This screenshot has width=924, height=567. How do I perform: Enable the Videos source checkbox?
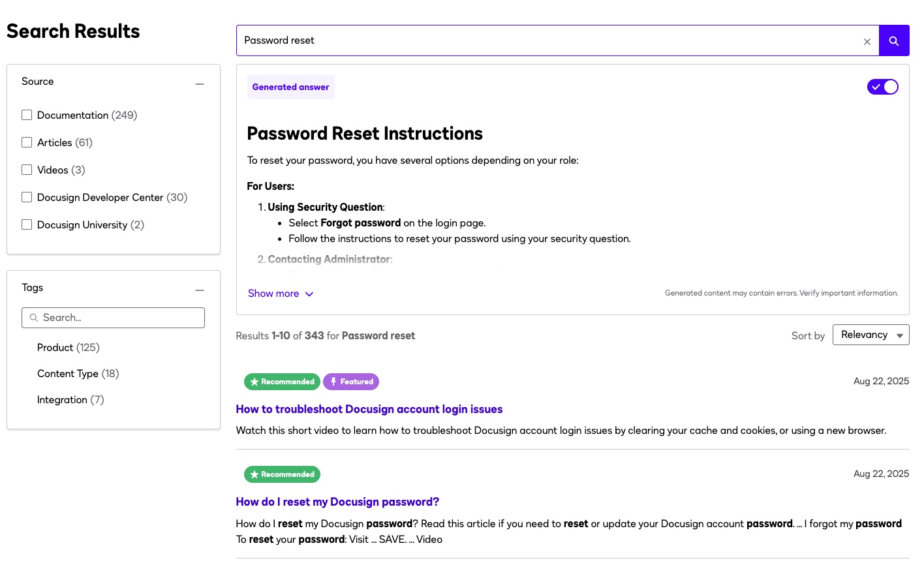point(27,170)
